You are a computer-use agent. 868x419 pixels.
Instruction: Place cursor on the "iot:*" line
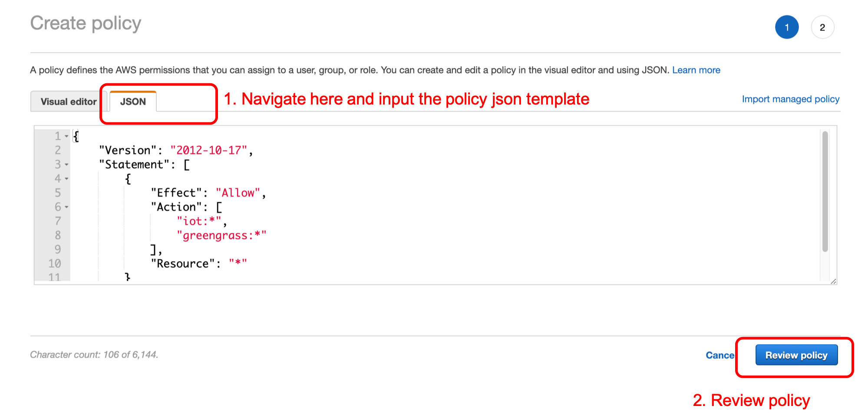[x=199, y=221]
